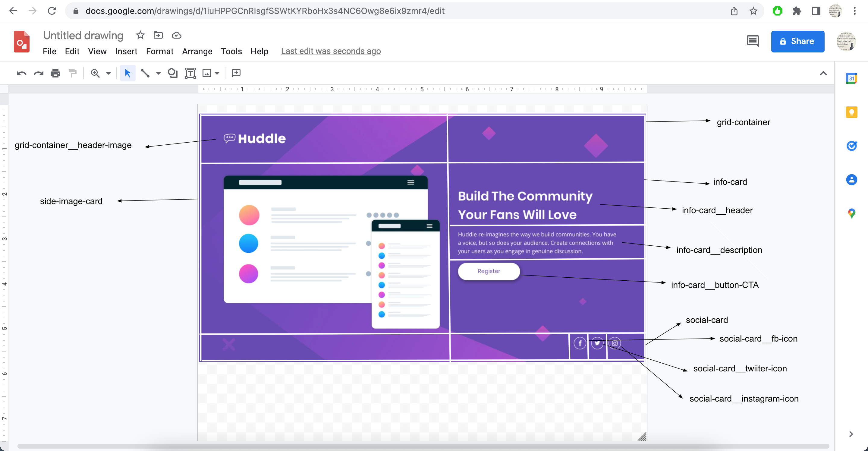
Task: Click the canvas resize corner handle
Action: 642,437
